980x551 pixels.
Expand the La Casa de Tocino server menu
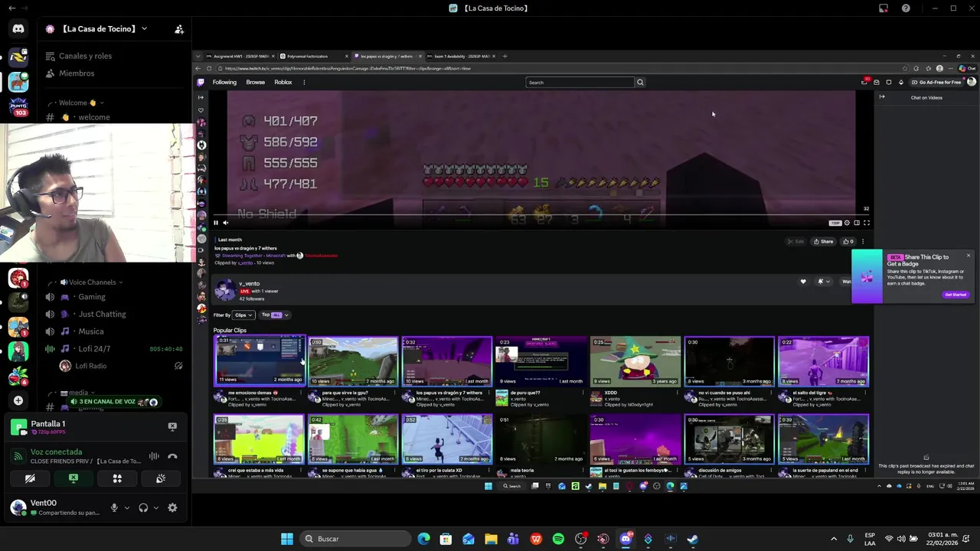[144, 29]
